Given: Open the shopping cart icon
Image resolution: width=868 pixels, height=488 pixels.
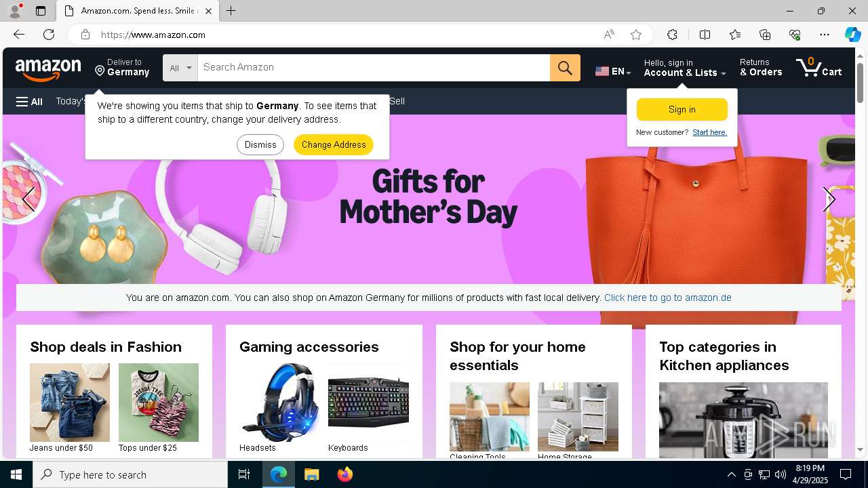Looking at the screenshot, I should 819,68.
